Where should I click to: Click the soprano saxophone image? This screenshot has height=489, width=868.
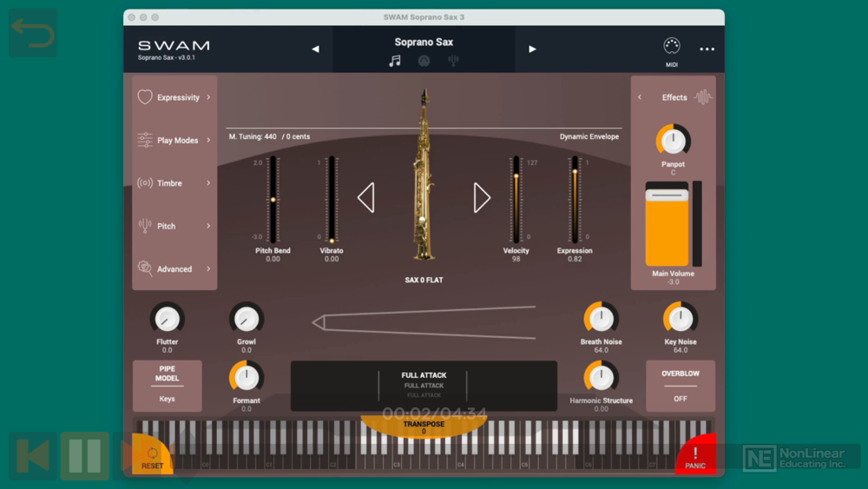pyautogui.click(x=424, y=175)
